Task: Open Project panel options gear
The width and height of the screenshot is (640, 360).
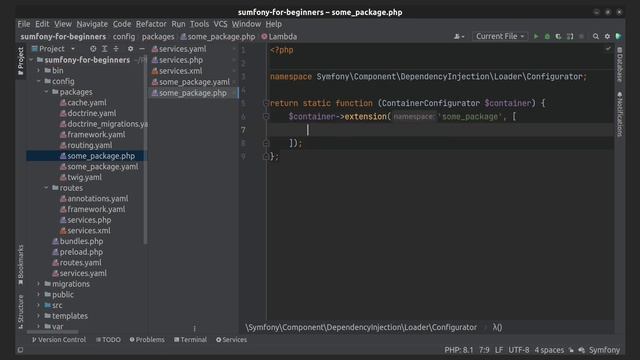Action: (x=130, y=49)
